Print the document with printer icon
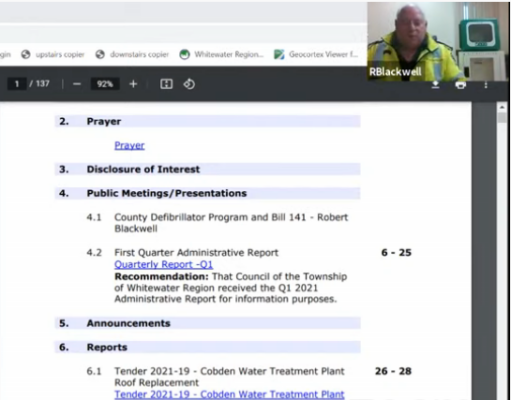 [x=460, y=85]
